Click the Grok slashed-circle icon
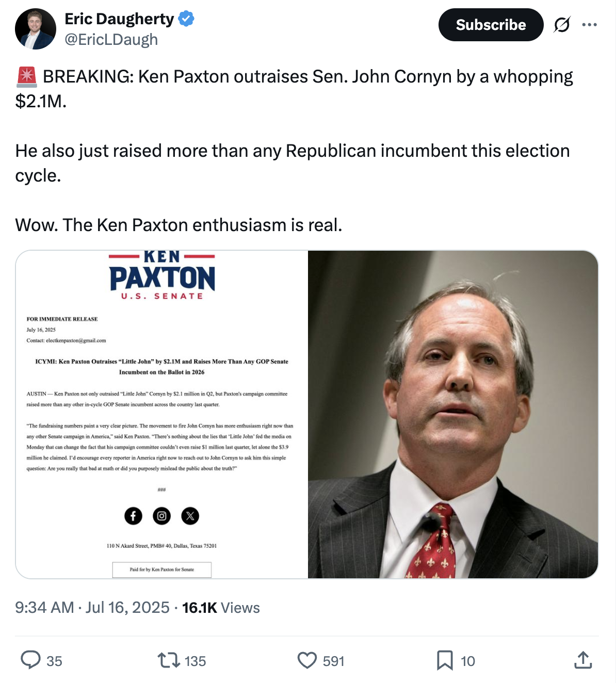 (562, 25)
